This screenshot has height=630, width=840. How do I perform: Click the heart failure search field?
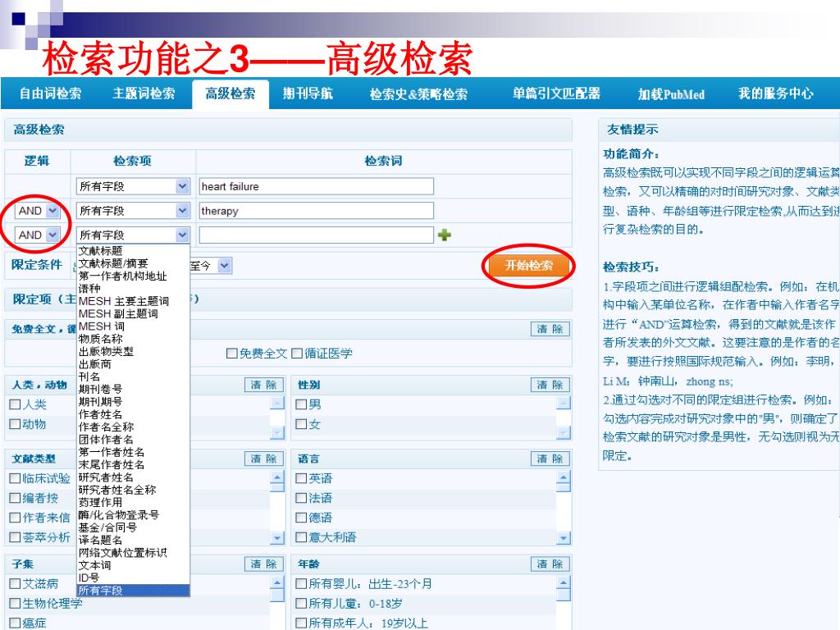(x=316, y=186)
